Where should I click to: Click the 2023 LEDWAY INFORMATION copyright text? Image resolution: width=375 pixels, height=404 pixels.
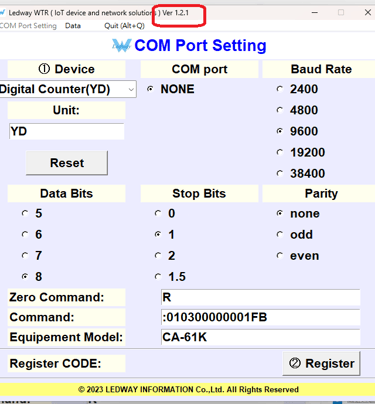pos(188,389)
